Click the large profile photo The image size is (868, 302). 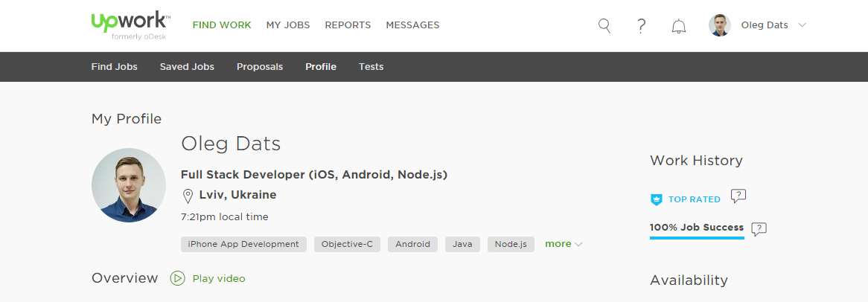tap(129, 185)
